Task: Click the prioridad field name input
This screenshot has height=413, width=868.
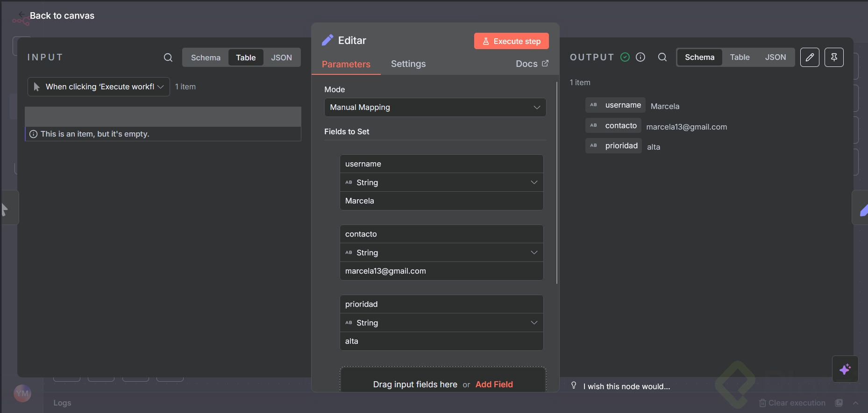Action: tap(441, 304)
